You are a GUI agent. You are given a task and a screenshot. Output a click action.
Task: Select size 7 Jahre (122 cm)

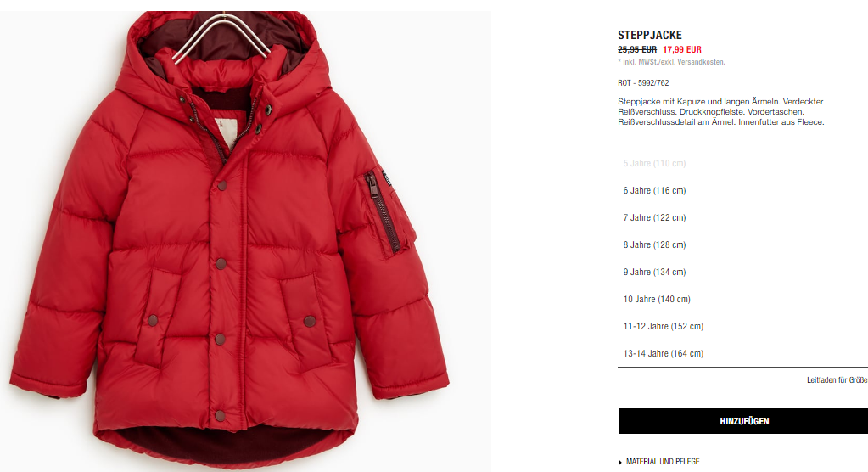click(743, 217)
